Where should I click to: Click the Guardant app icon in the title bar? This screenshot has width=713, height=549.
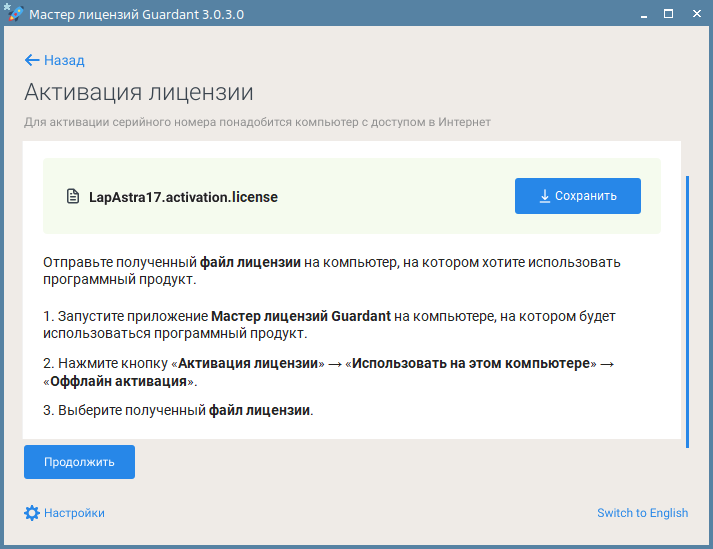click(x=13, y=14)
